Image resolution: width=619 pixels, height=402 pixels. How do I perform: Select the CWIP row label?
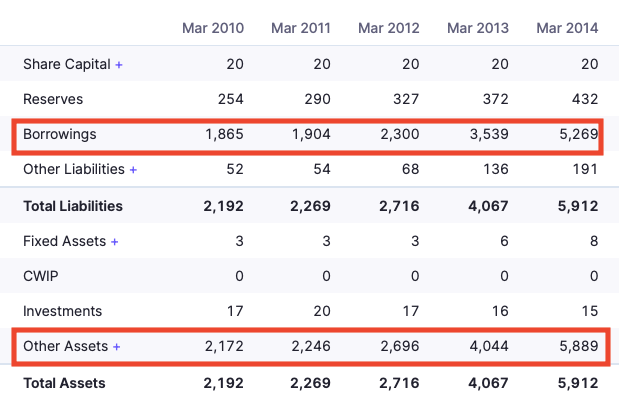pyautogui.click(x=41, y=276)
